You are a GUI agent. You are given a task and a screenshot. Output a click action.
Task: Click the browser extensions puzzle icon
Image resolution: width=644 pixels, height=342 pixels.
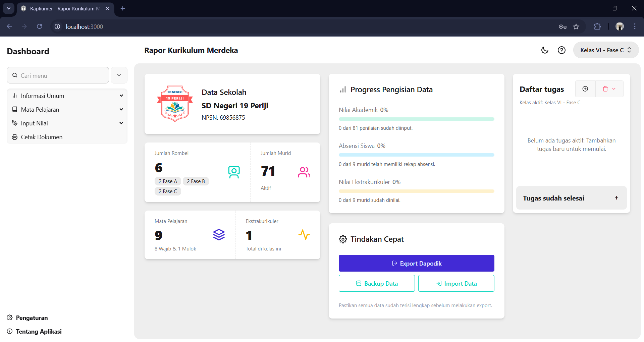click(x=597, y=26)
